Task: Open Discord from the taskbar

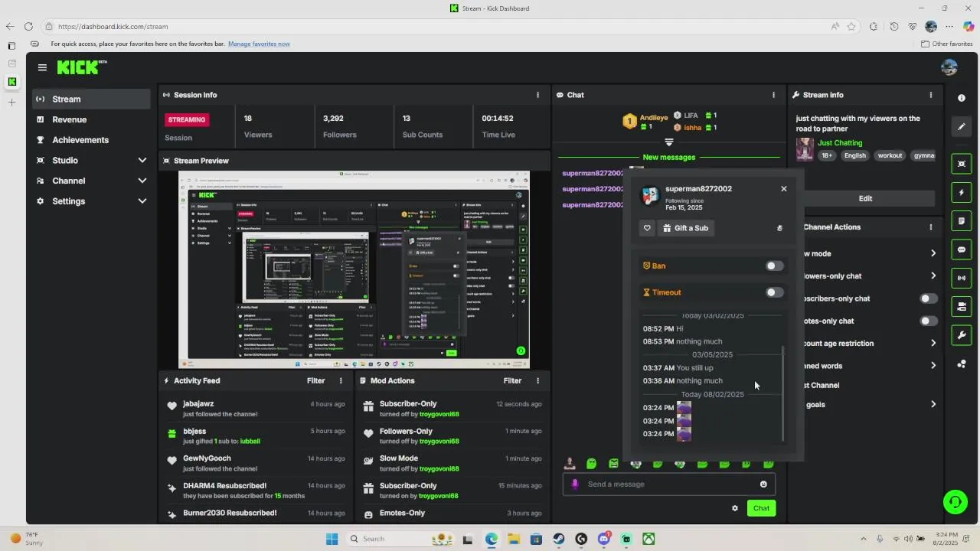Action: pyautogui.click(x=604, y=539)
